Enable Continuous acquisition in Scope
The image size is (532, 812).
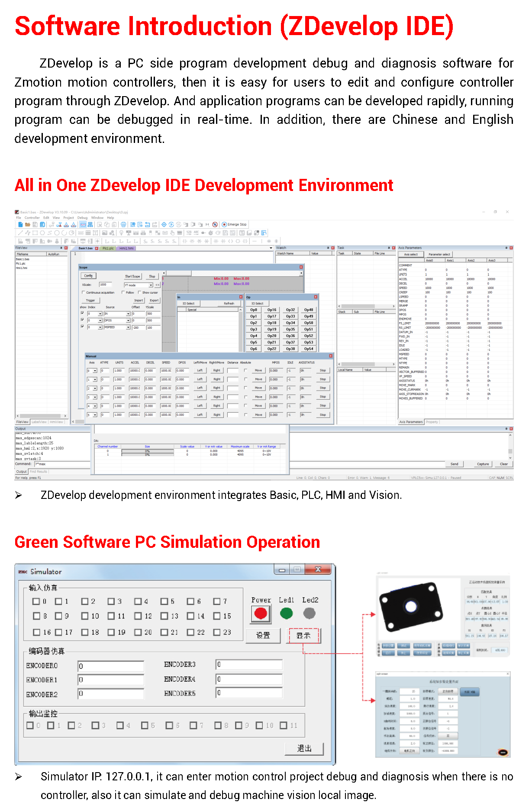[84, 293]
